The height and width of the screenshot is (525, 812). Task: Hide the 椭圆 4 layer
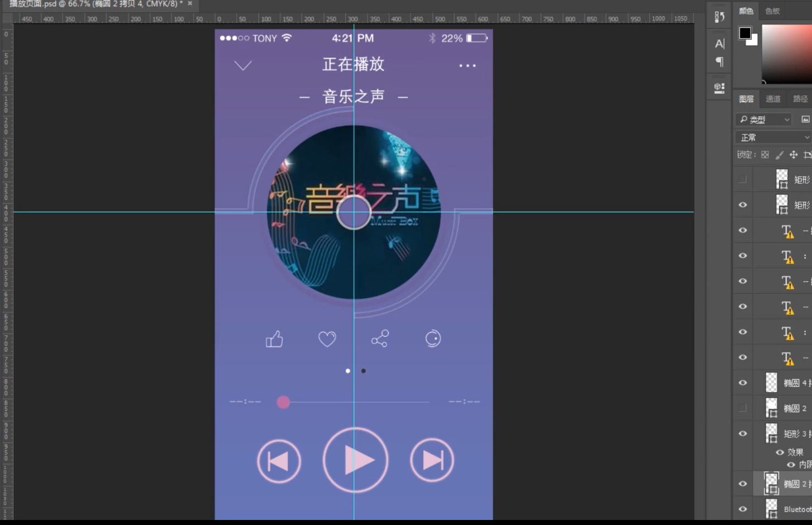(742, 383)
